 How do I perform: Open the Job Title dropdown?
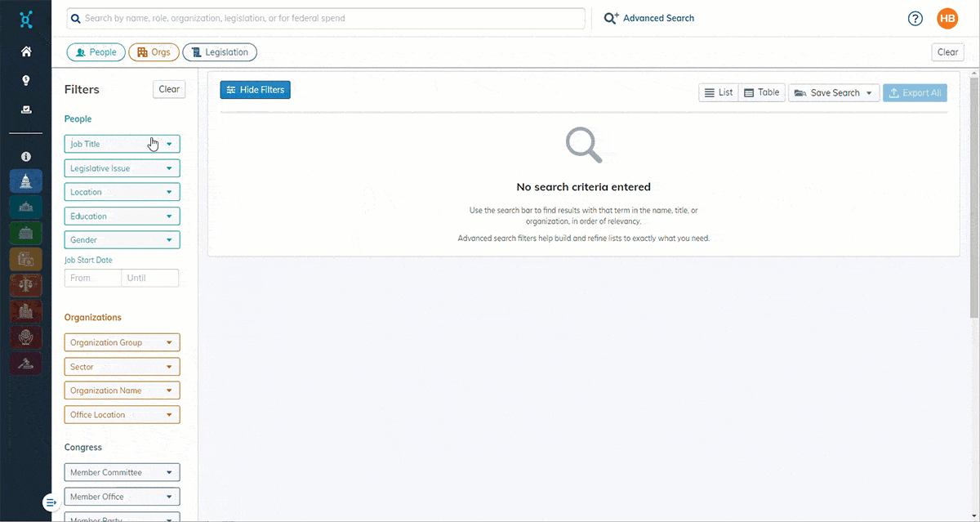tap(122, 144)
